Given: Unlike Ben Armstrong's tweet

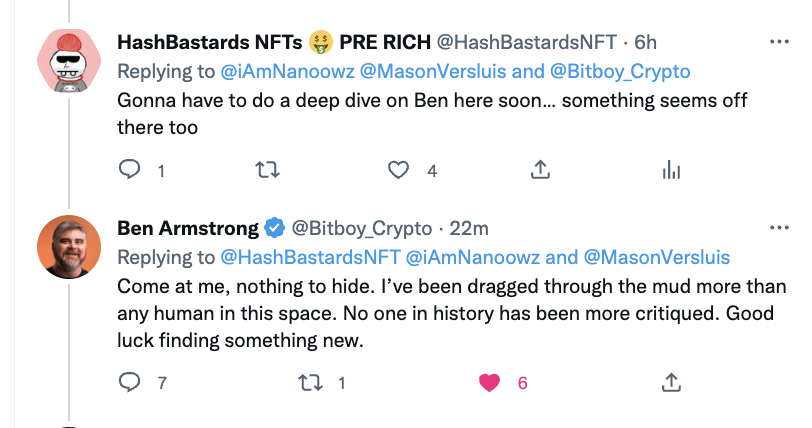Looking at the screenshot, I should click(490, 381).
